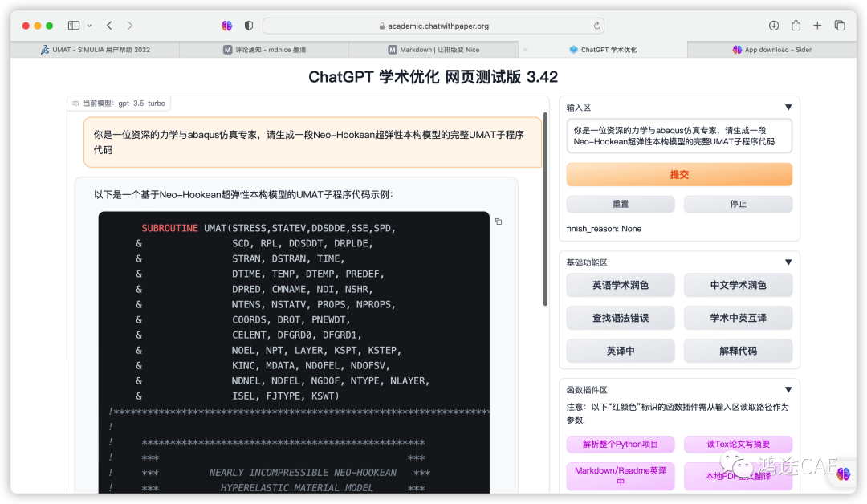
Task: Click inside the prompt input text area
Action: click(679, 135)
